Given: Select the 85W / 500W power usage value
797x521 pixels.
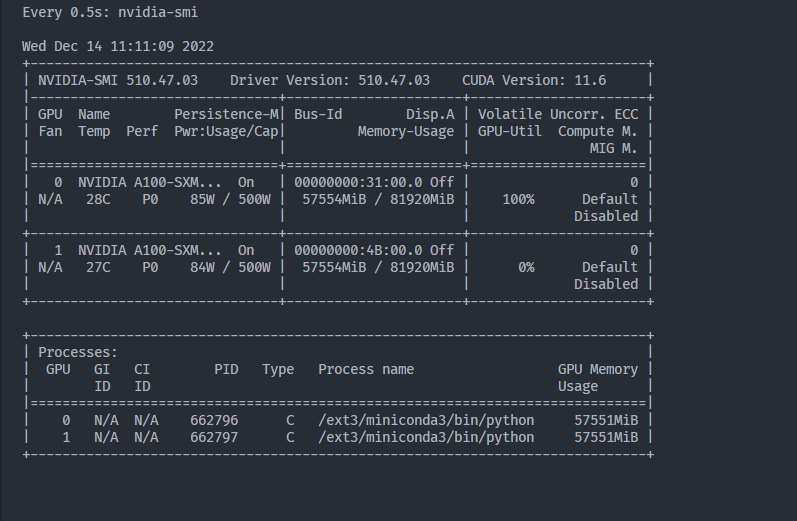Looking at the screenshot, I should coord(234,199).
